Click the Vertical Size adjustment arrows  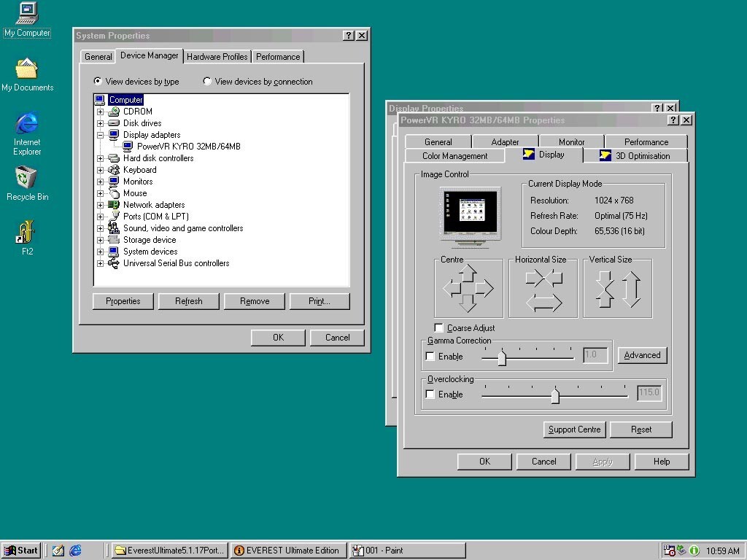(x=617, y=289)
